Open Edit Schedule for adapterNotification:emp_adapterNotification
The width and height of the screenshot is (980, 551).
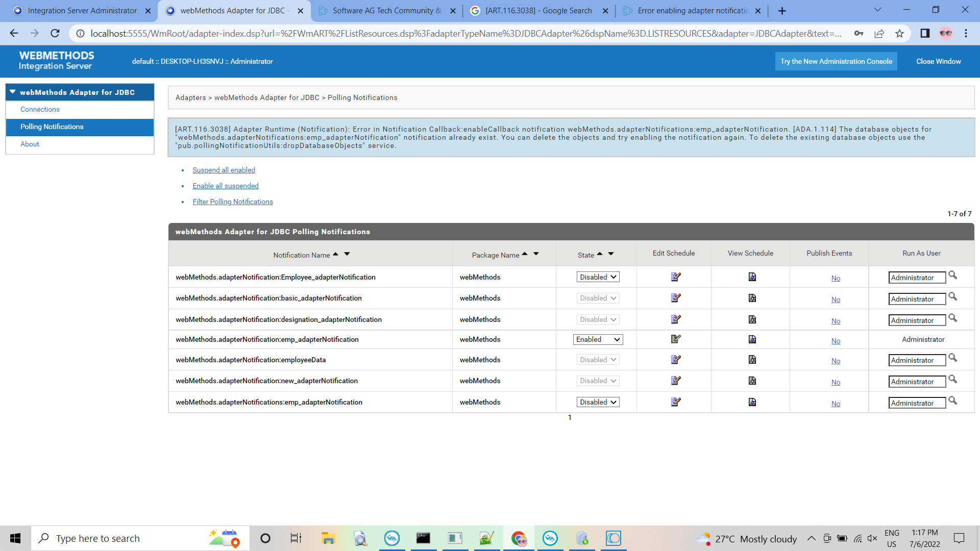click(x=675, y=339)
